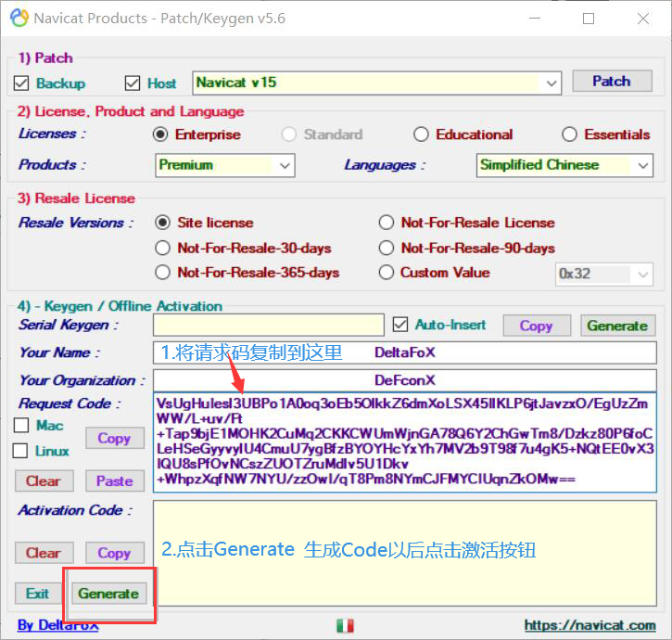672x640 pixels.
Task: Click the Paste button for request code
Action: click(x=114, y=480)
